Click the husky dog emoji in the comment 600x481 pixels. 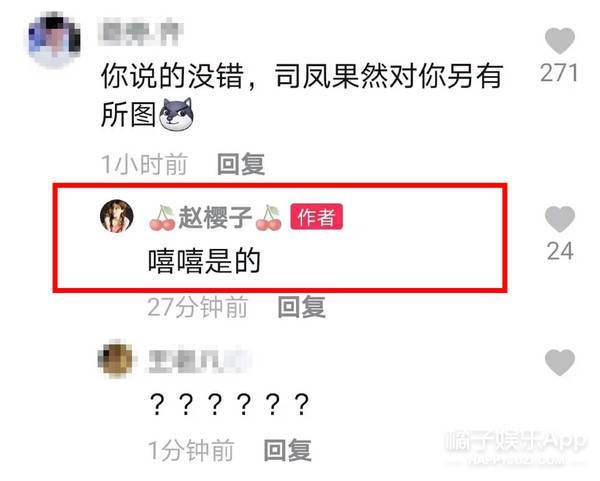[x=176, y=114]
